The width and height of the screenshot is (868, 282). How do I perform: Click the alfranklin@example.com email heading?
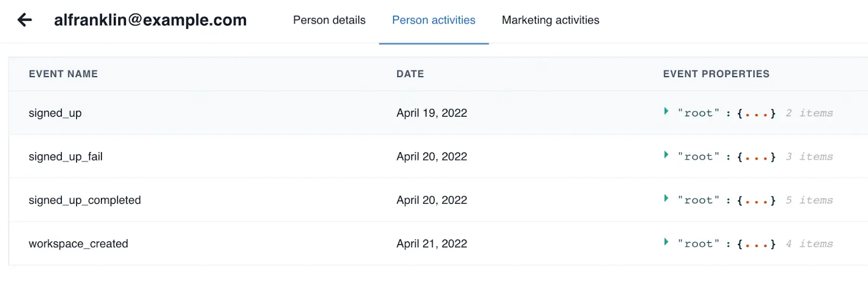tap(150, 20)
